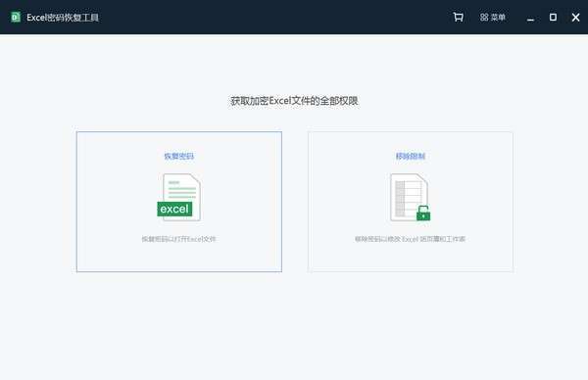Click the 恢复密码 blue title link
Image resolution: width=588 pixels, height=380 pixels.
(179, 156)
